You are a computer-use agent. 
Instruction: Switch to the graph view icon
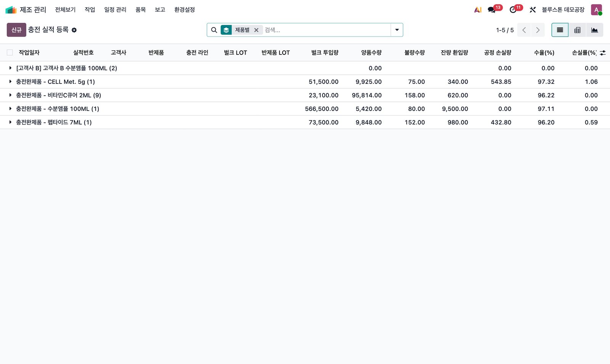point(594,30)
